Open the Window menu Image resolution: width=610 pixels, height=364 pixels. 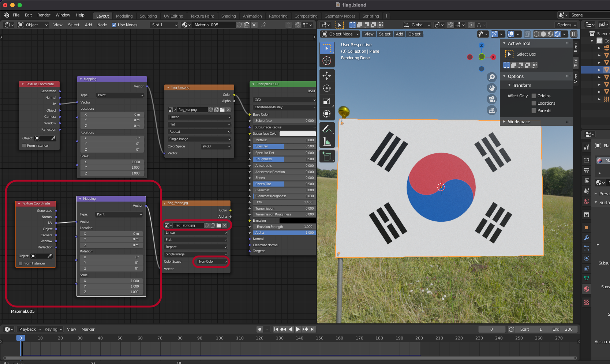coord(63,15)
